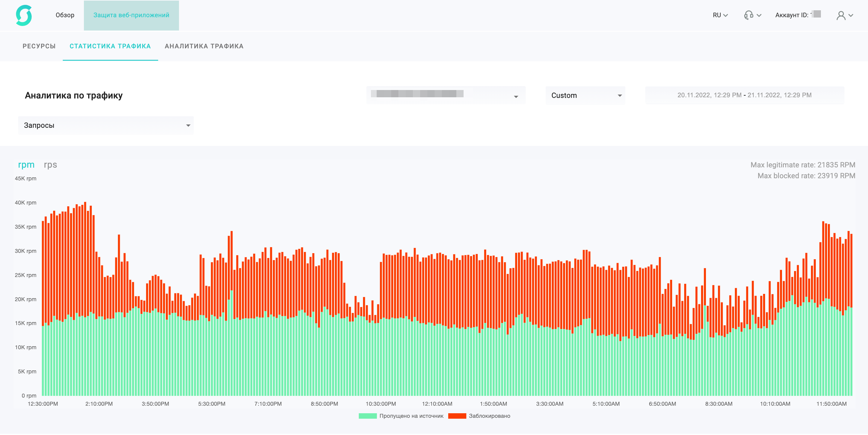Screen dimensions: 868x435
Task: Toggle the Пропущено на источник legend series
Action: coord(411,416)
